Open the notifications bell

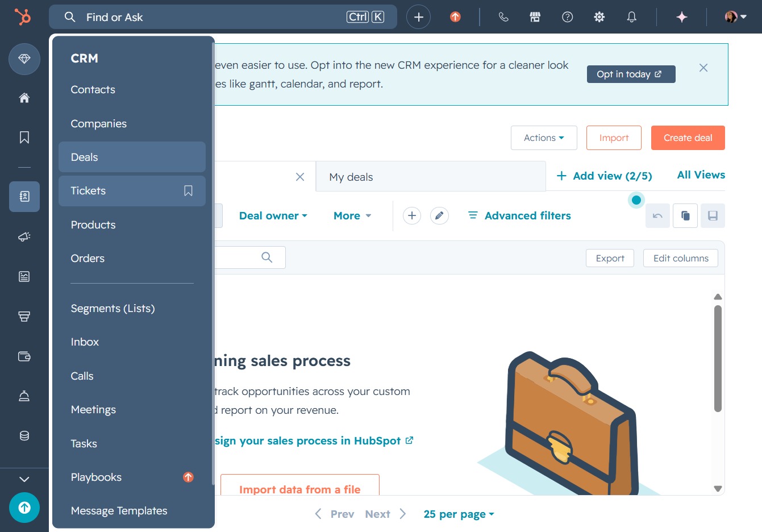click(x=631, y=17)
